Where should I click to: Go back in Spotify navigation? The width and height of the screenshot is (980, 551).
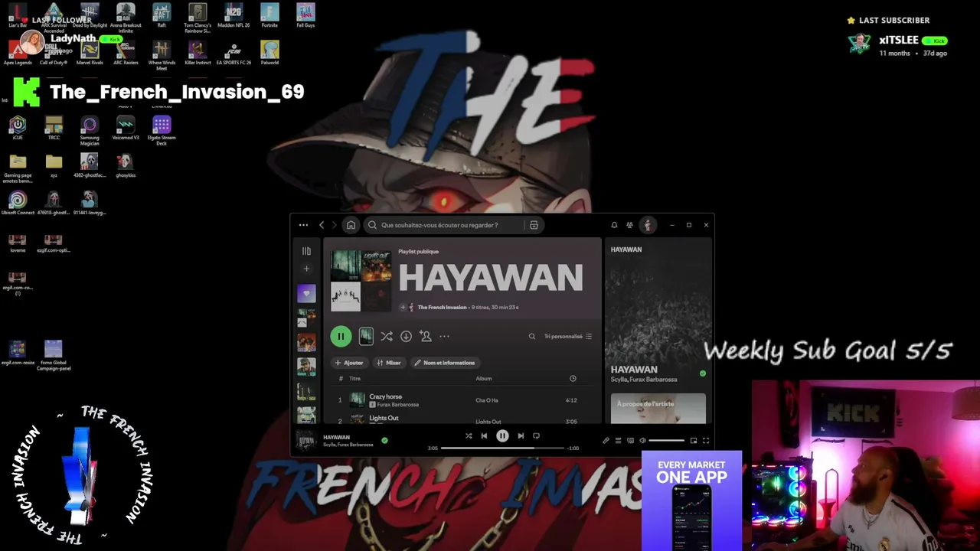point(322,225)
